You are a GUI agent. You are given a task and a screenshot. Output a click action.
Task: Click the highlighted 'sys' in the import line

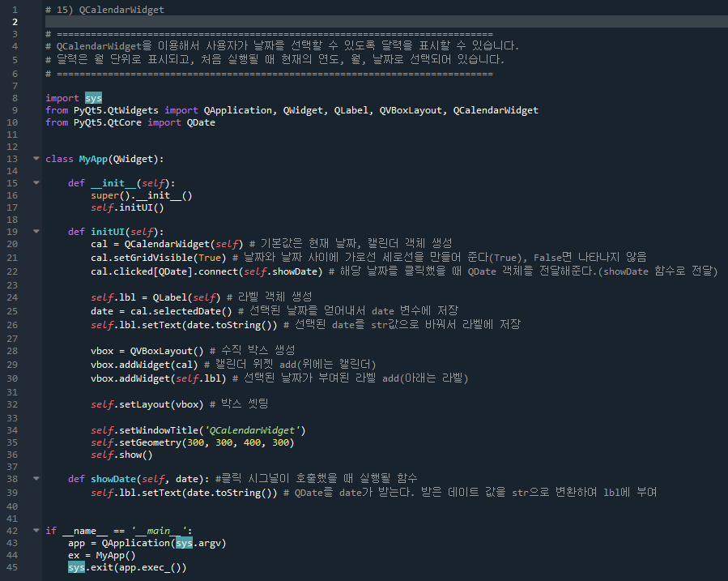tap(93, 98)
